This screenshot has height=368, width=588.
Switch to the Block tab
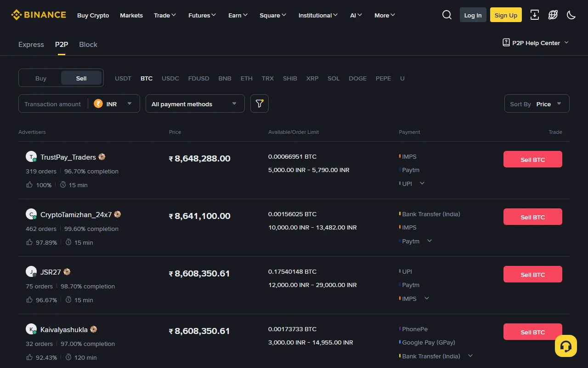[x=88, y=45]
